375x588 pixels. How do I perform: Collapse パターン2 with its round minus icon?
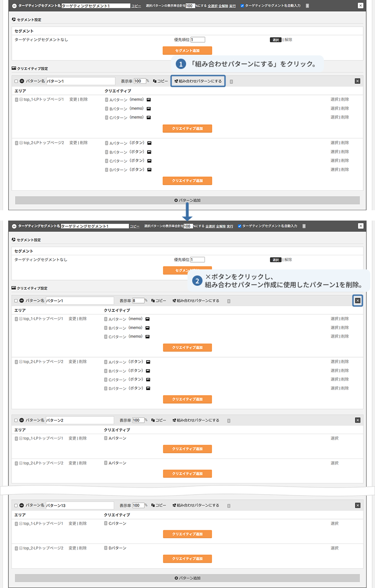tap(22, 420)
